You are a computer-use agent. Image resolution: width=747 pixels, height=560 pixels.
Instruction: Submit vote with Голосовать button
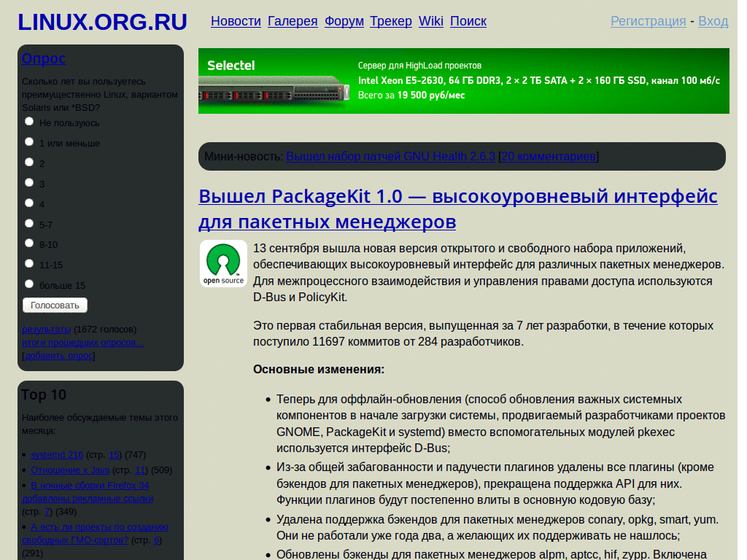coord(55,306)
